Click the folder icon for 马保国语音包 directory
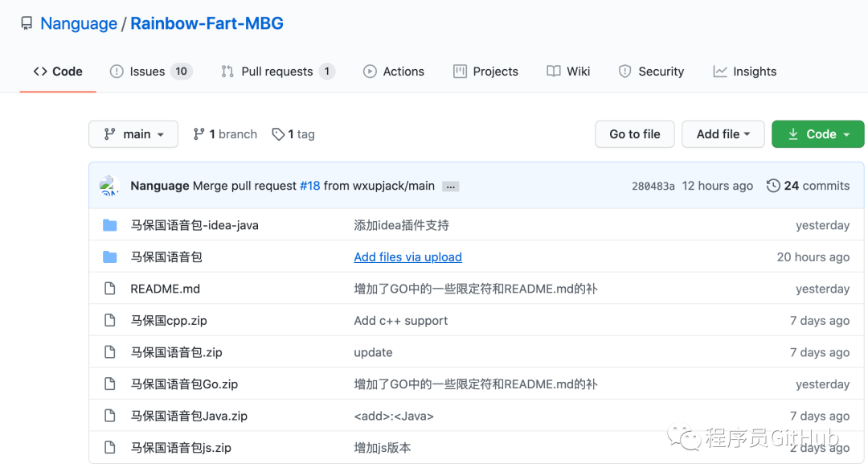 point(110,257)
